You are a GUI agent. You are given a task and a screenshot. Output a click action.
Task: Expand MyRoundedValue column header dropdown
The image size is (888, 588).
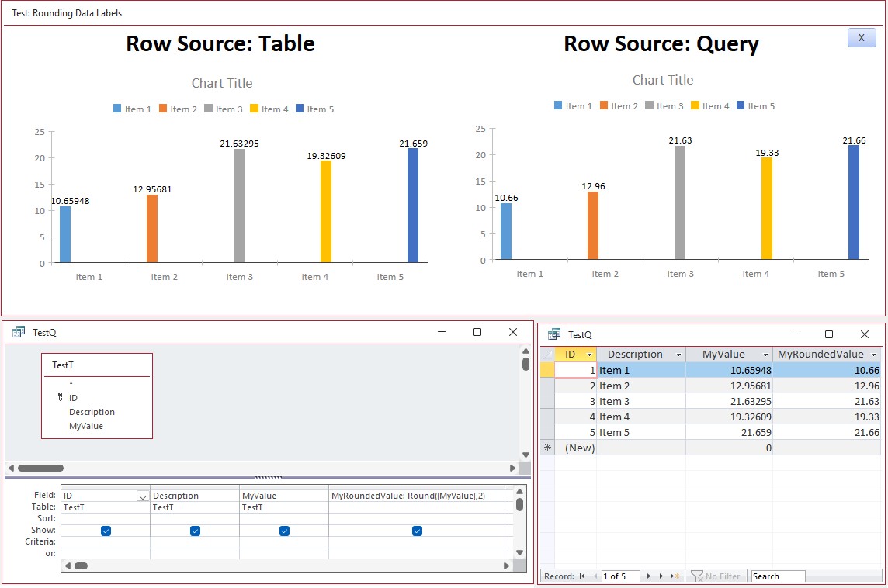(874, 355)
